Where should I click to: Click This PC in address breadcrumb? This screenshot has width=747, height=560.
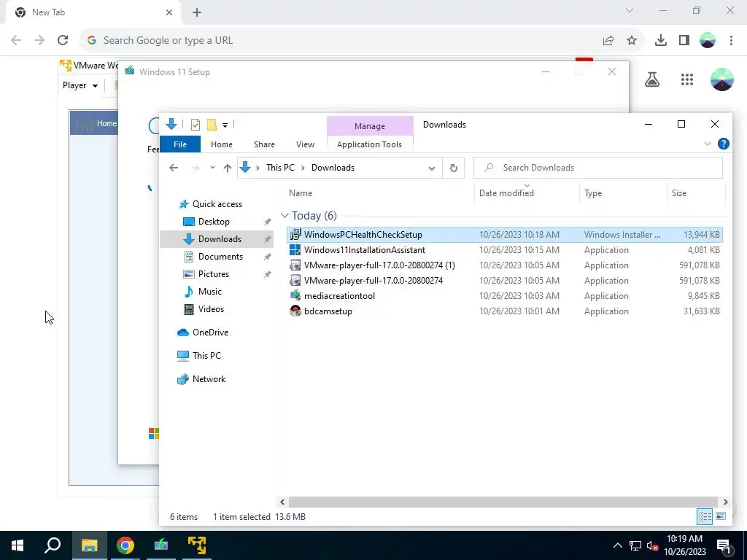[280, 168]
